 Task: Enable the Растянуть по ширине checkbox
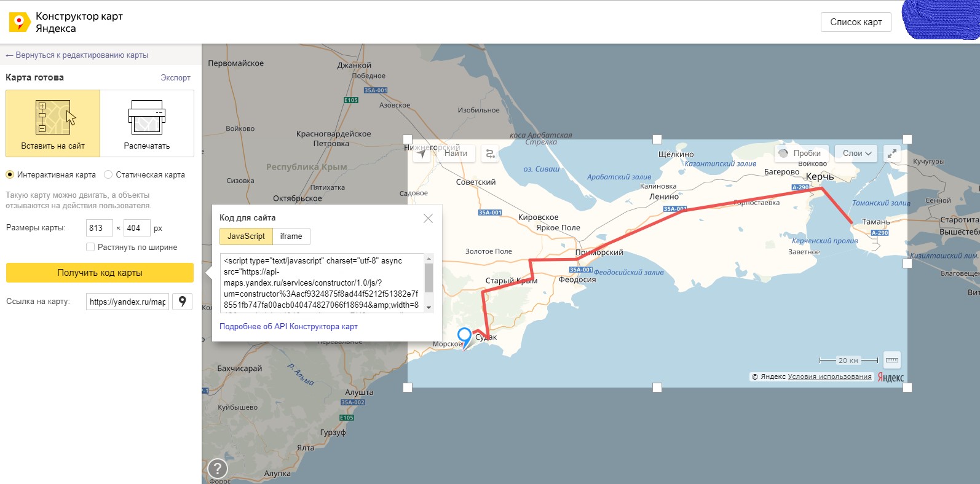click(x=90, y=248)
